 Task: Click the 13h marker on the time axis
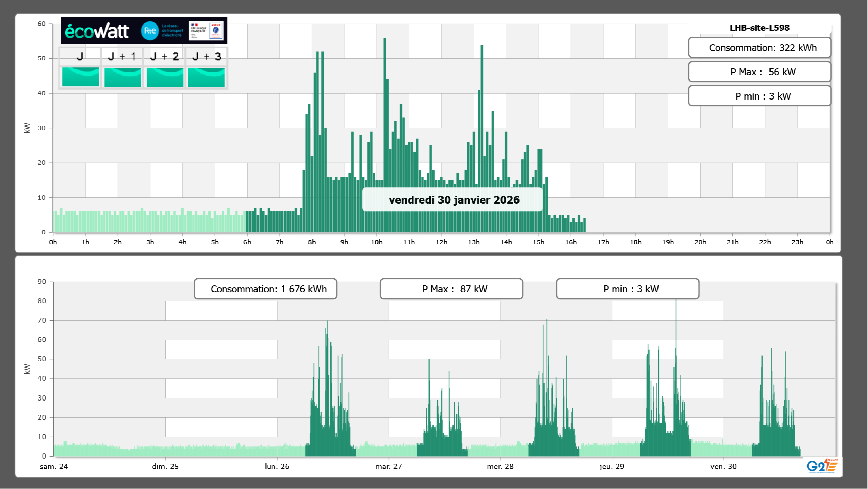click(x=474, y=242)
